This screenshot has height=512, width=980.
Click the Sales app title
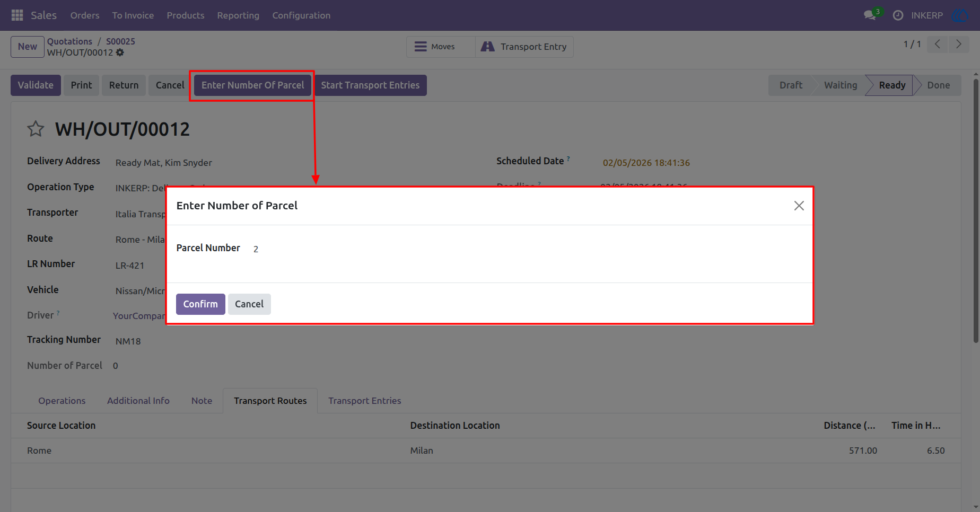(x=43, y=15)
